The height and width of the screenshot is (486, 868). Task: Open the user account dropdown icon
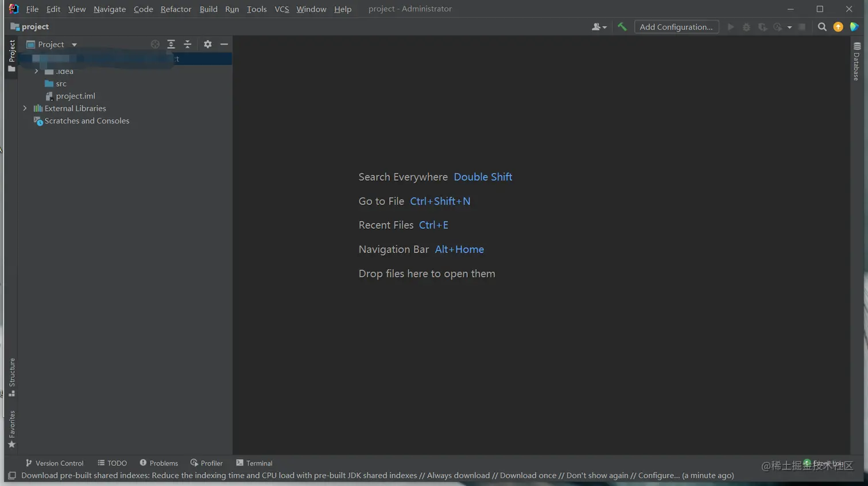tap(599, 27)
